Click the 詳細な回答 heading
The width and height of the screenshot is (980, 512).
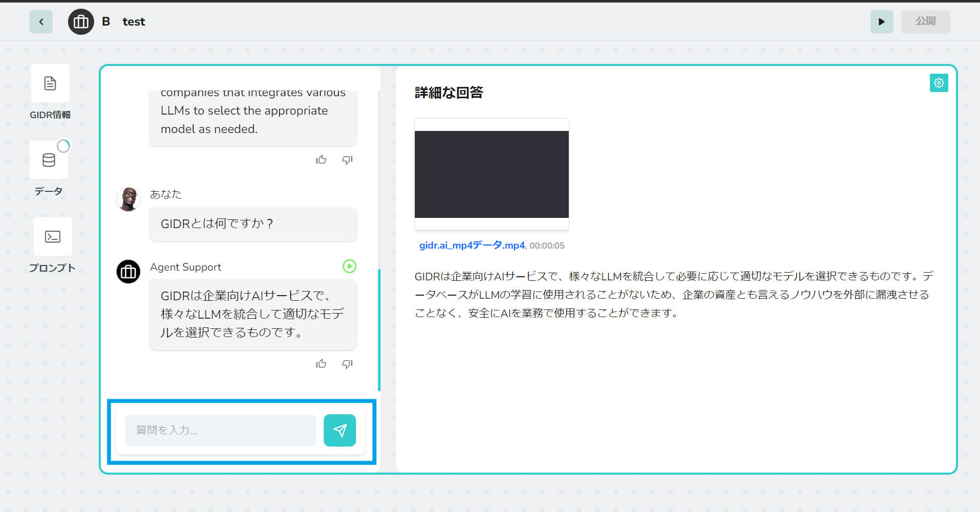pyautogui.click(x=449, y=93)
